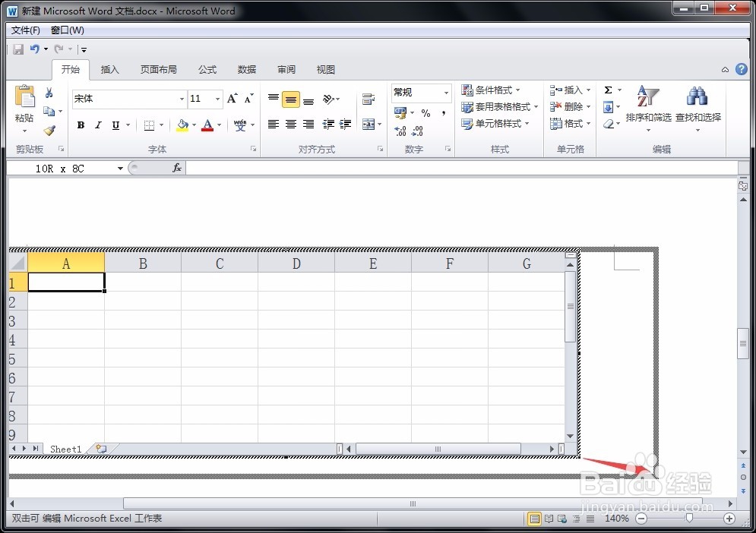
Task: Toggle Wrap Text icon
Action: coord(369,99)
